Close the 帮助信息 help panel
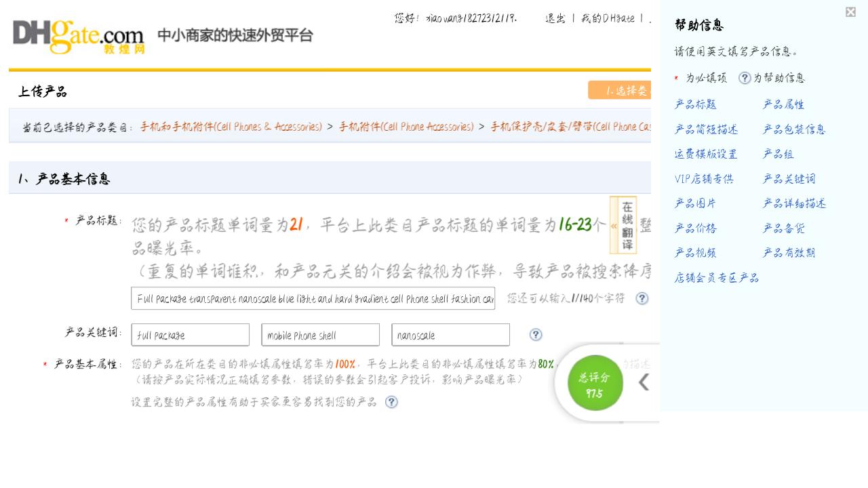This screenshot has width=868, height=488. pyautogui.click(x=850, y=12)
